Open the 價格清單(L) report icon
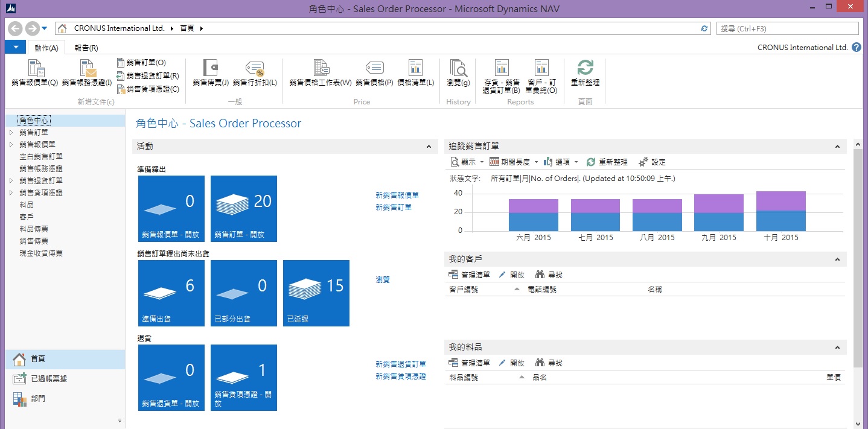The image size is (868, 429). (415, 69)
